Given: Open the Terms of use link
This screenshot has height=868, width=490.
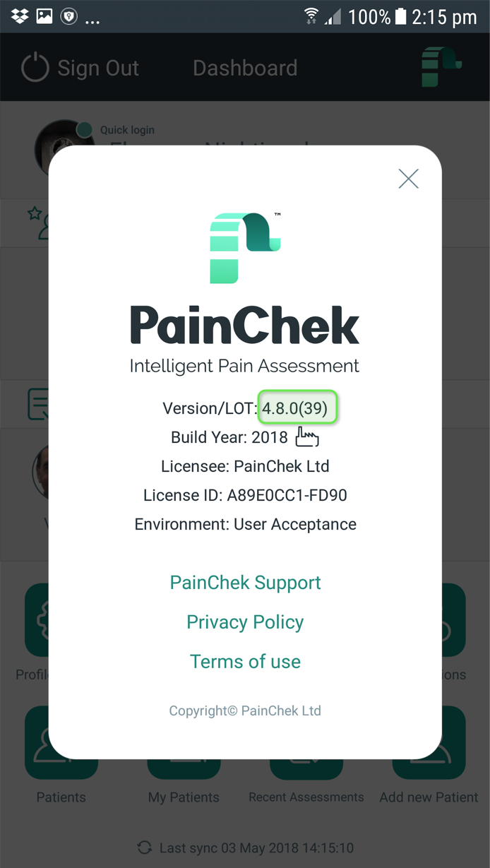Looking at the screenshot, I should coord(245,662).
